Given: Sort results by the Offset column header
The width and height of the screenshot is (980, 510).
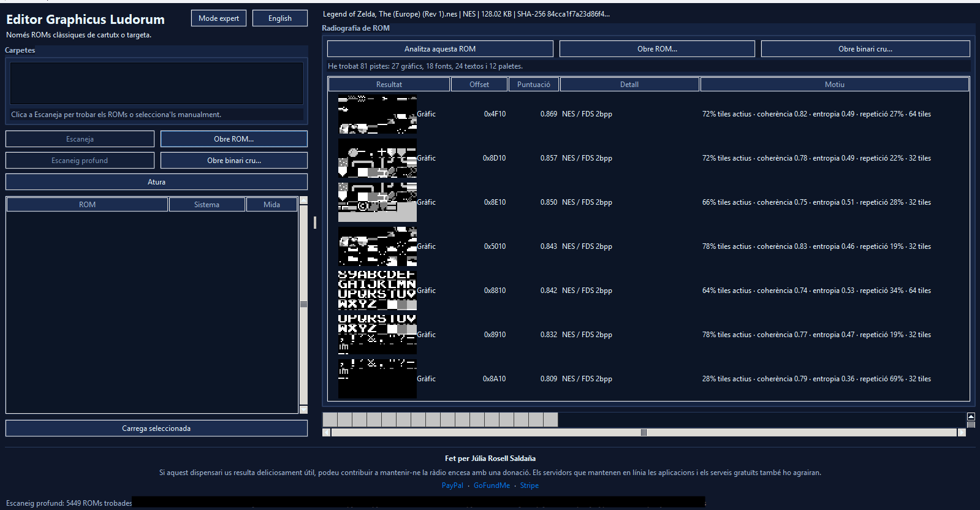Looking at the screenshot, I should (479, 85).
